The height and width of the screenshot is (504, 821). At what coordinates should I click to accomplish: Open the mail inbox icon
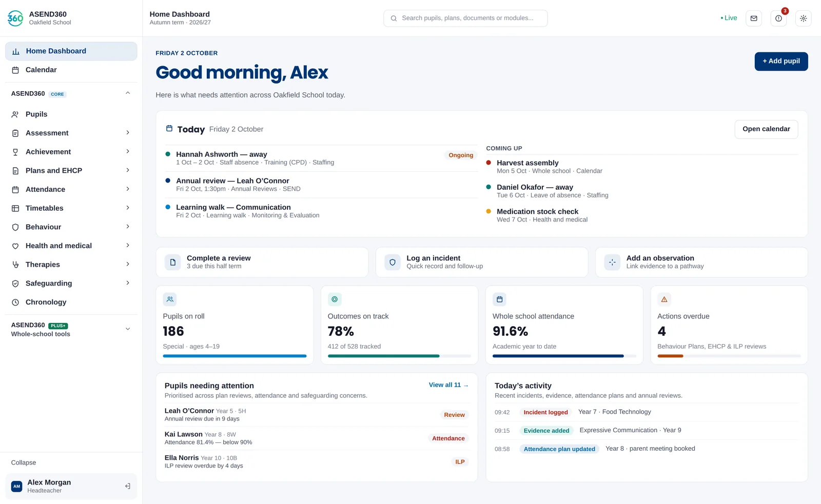click(x=754, y=18)
